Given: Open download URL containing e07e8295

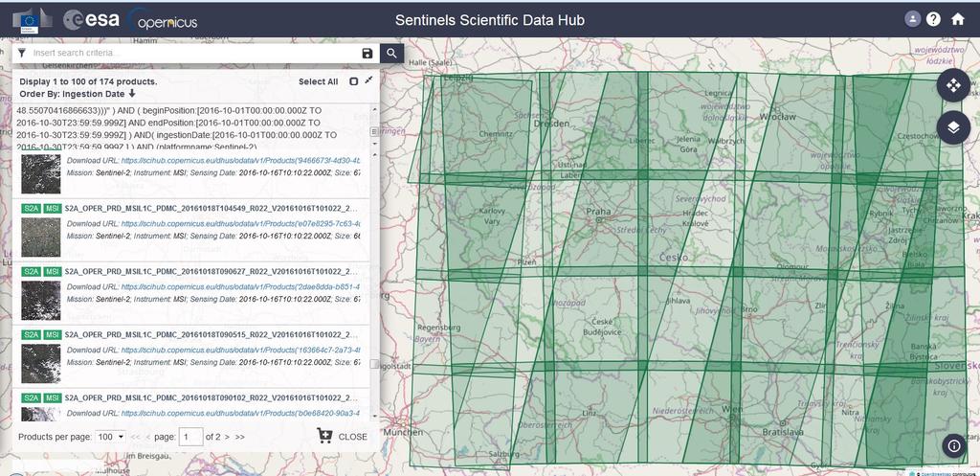Looking at the screenshot, I should click(240, 223).
